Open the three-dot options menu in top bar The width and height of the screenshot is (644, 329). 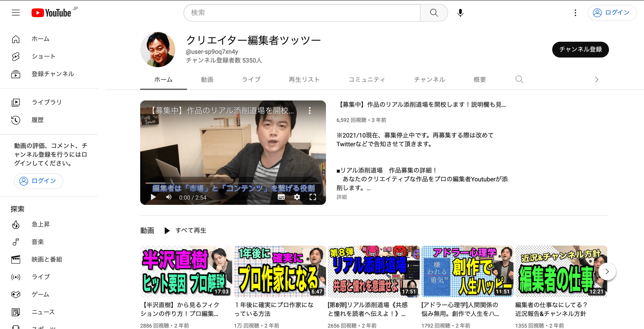pos(575,12)
